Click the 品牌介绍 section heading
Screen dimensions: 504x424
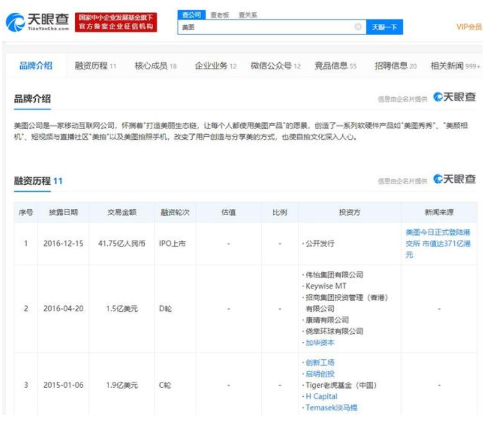32,99
